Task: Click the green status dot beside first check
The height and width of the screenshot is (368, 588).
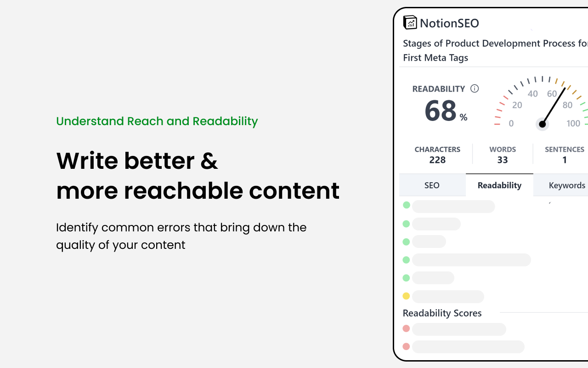Action: click(x=407, y=205)
